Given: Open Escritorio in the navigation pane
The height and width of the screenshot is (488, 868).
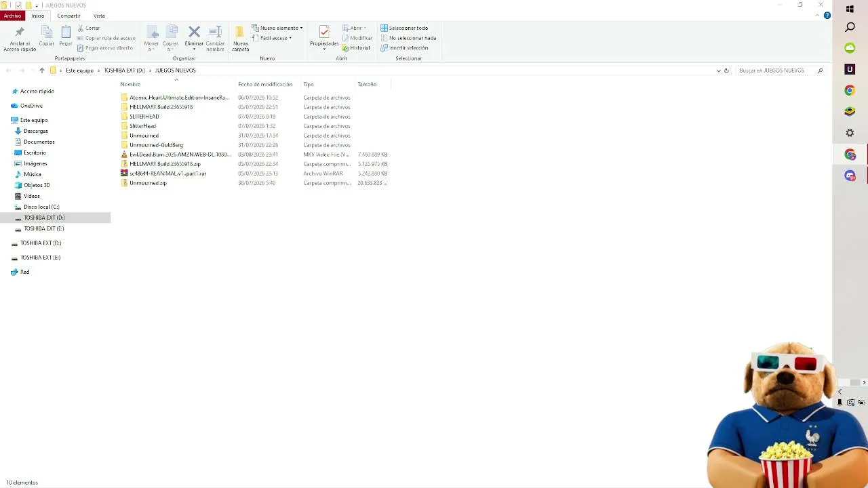Looking at the screenshot, I should click(x=30, y=152).
